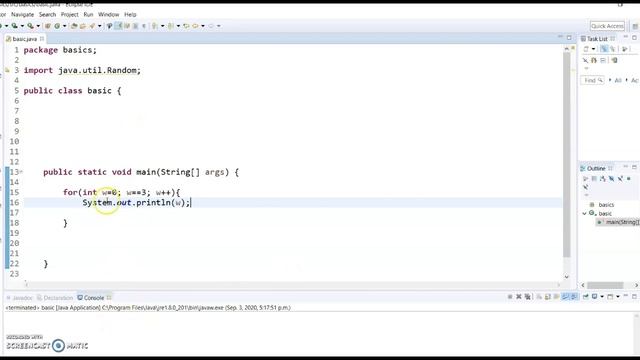Select the basic.java editor tab
The image size is (640, 360).
click(25, 39)
